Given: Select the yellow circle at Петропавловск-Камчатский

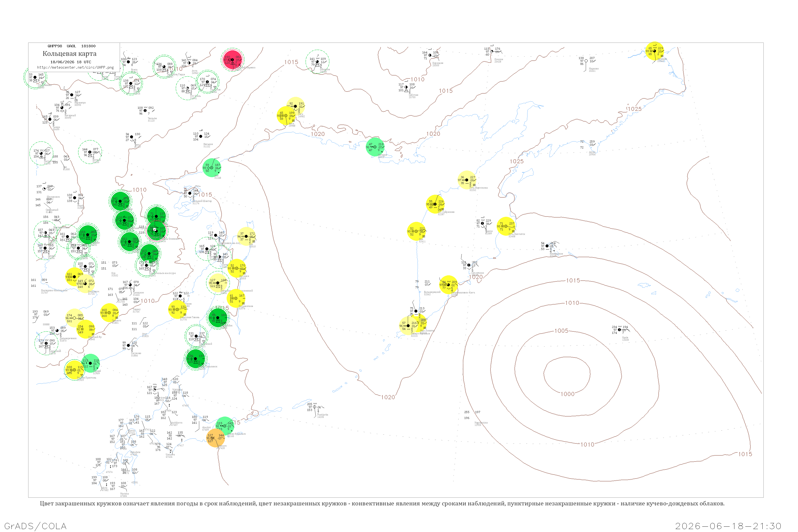Looking at the screenshot, I should pyautogui.click(x=448, y=285).
